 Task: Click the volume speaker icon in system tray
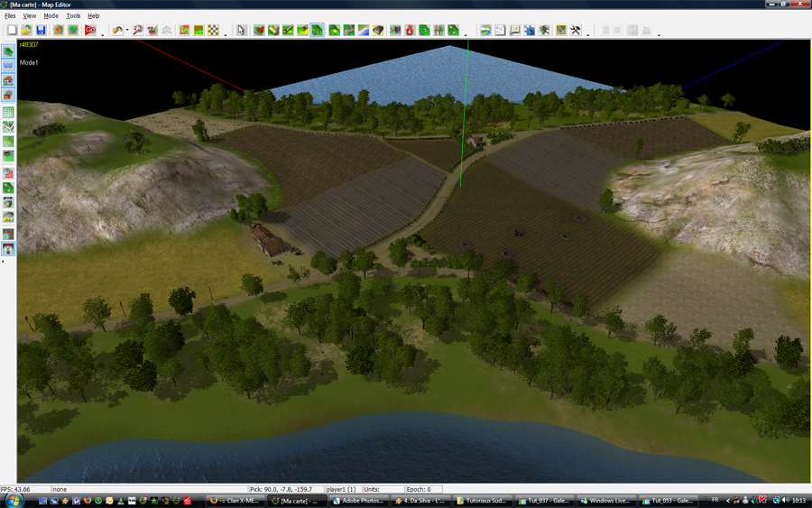coord(786,500)
